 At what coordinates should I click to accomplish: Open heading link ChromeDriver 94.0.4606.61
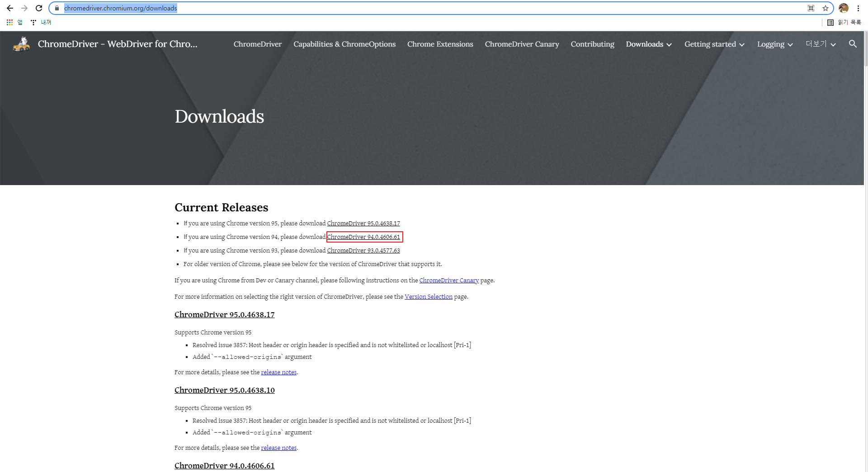click(x=225, y=466)
